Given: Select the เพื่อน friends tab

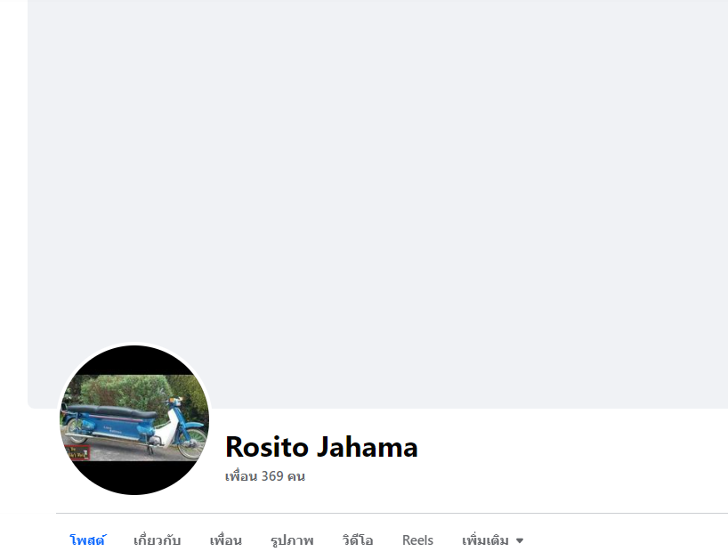Looking at the screenshot, I should (x=226, y=540).
